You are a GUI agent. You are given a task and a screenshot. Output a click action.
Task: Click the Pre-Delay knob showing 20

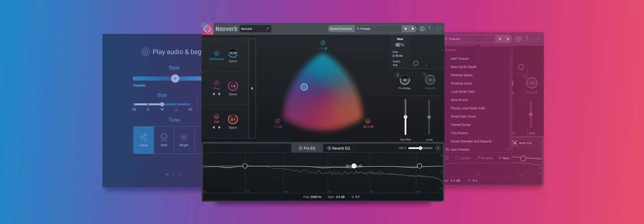point(405,80)
